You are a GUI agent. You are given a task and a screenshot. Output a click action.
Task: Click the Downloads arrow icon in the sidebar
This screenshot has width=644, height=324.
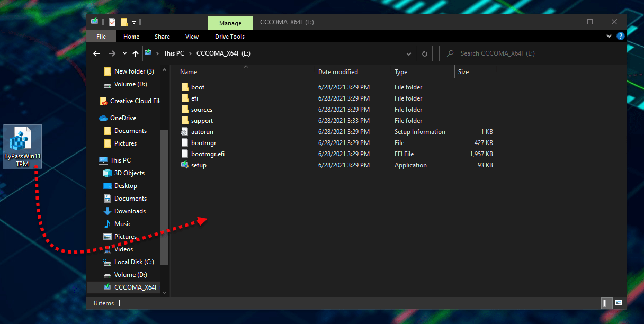tap(108, 211)
